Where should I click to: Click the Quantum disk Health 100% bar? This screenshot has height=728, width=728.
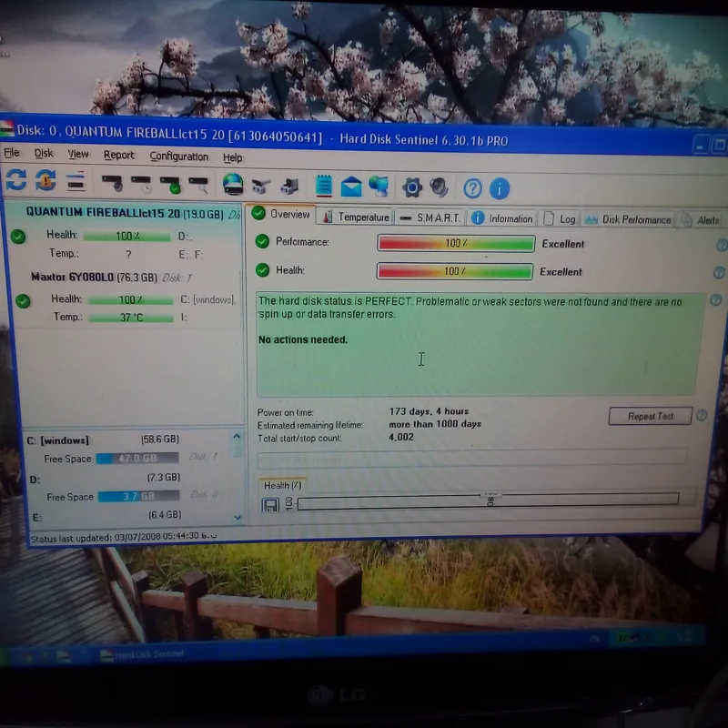coord(126,237)
